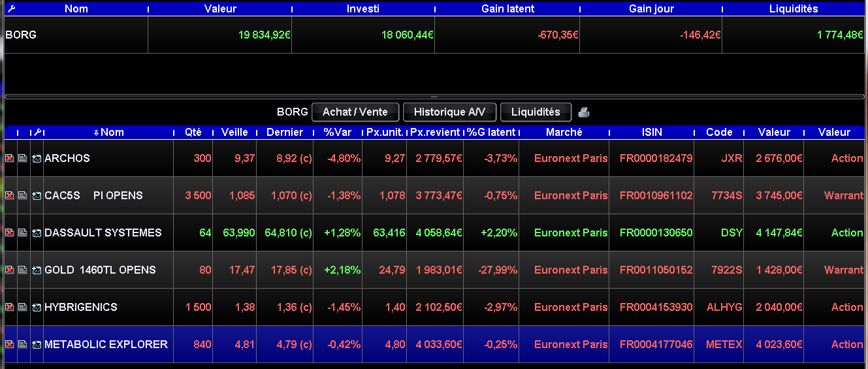Click the Gain jour header in the portfolio summary
The width and height of the screenshot is (868, 369).
coord(651,9)
